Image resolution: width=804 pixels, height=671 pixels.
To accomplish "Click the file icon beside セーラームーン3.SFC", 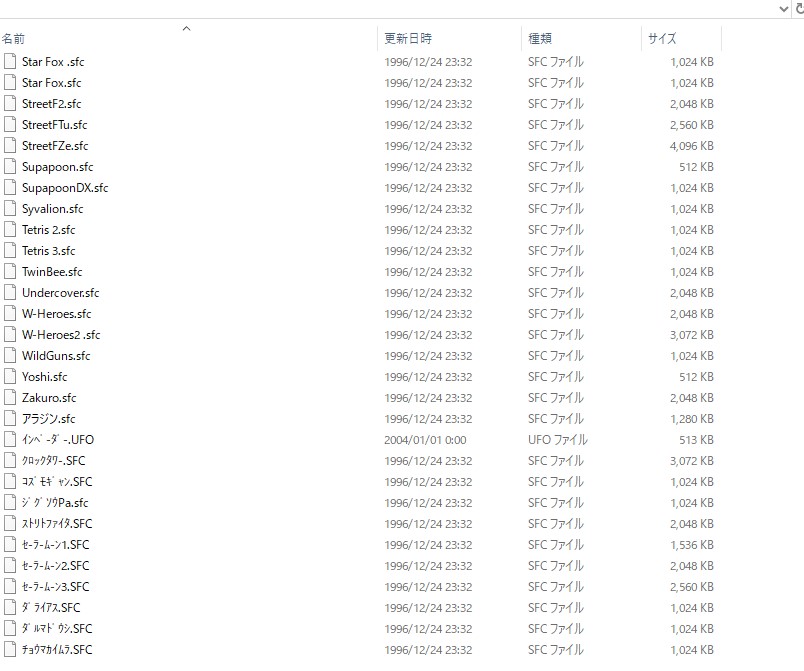I will coord(10,587).
